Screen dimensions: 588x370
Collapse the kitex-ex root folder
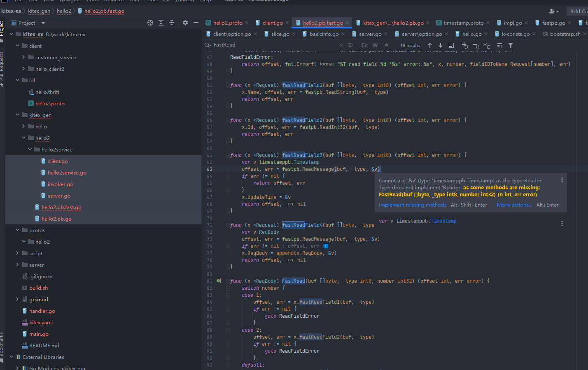click(x=12, y=34)
